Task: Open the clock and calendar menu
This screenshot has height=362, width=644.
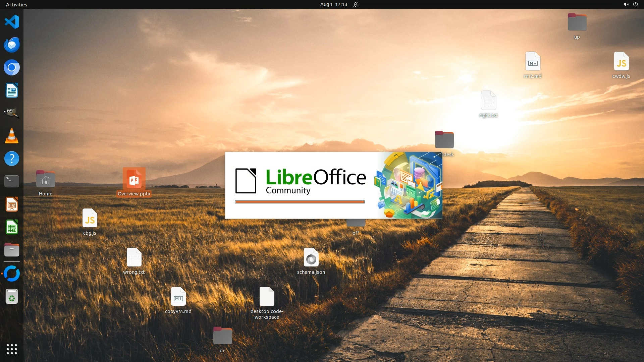Action: tap(333, 5)
